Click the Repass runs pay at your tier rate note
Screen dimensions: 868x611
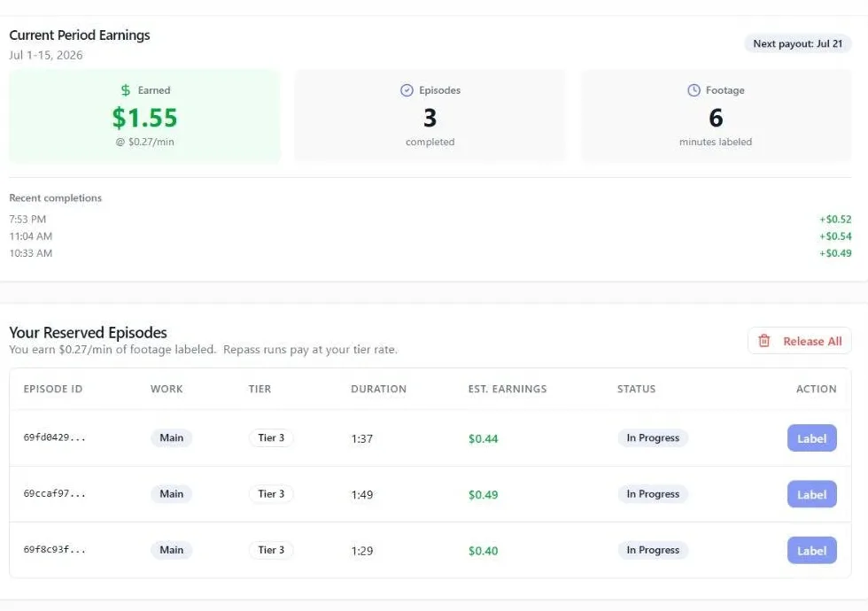click(x=311, y=350)
